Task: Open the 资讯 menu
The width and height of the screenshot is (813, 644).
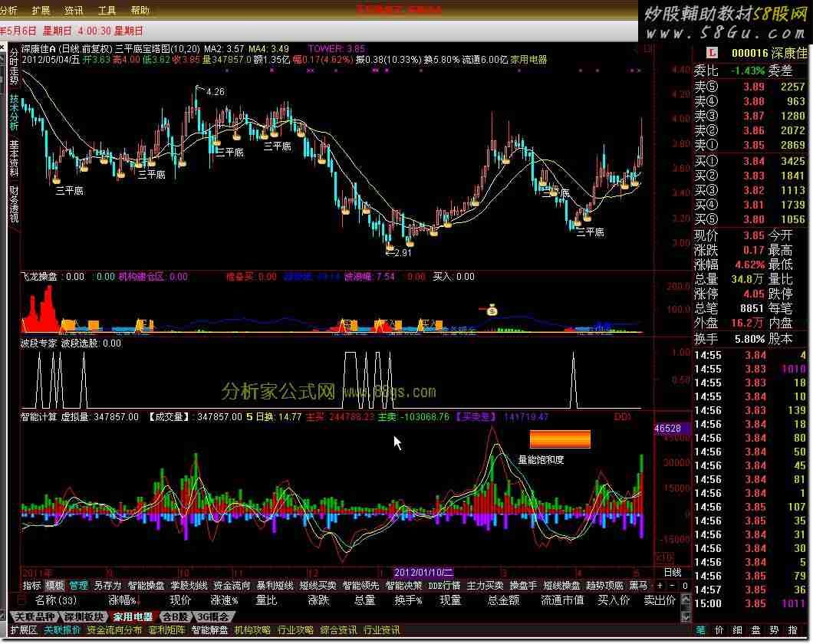Action: click(74, 11)
